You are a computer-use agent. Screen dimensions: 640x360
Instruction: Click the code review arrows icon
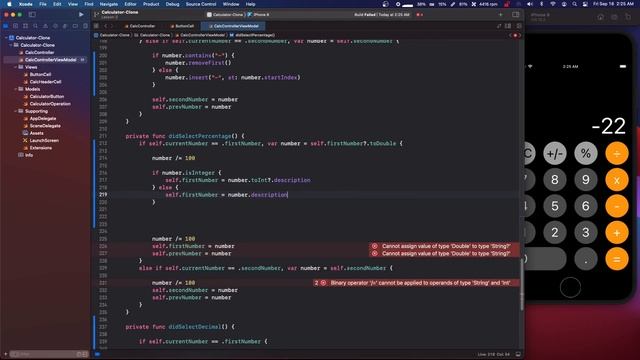(499, 26)
